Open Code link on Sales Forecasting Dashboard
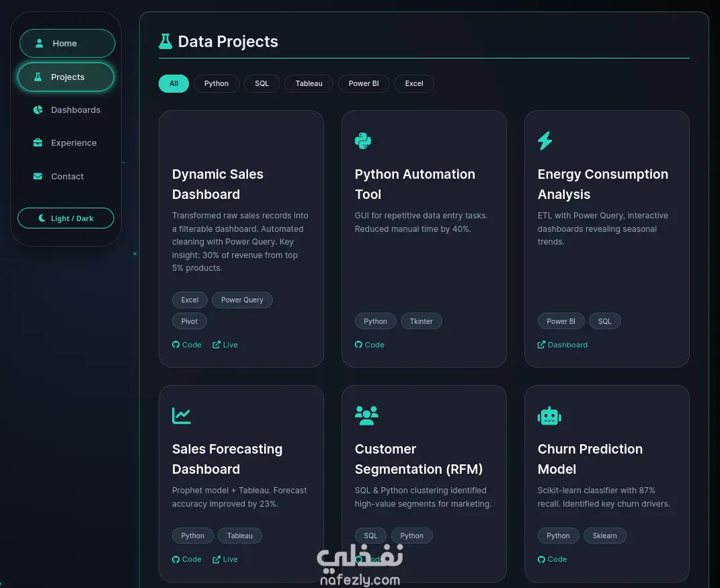Viewport: 720px width, 588px height. [187, 559]
